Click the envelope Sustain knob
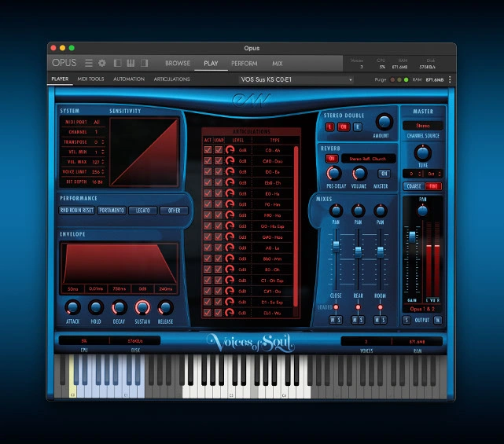 (142, 307)
